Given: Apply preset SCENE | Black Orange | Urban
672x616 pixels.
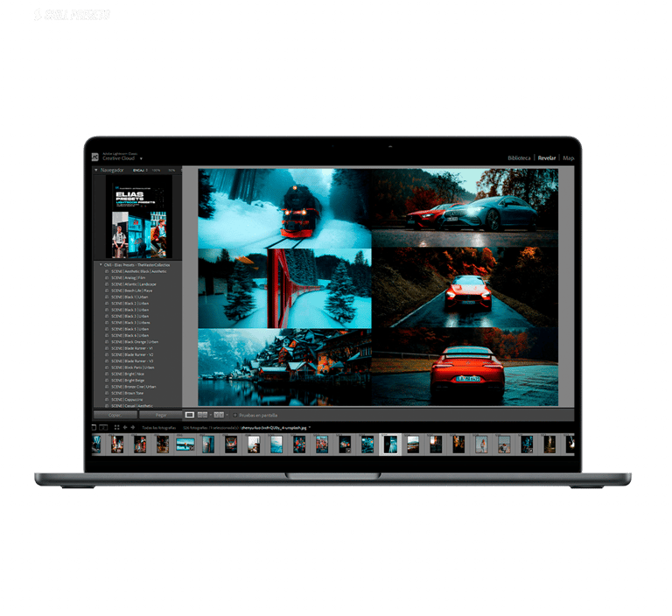Looking at the screenshot, I should point(135,342).
